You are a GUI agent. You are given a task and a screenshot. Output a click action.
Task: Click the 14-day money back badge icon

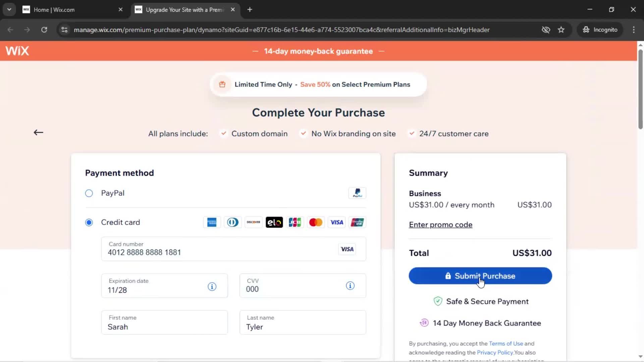click(x=424, y=323)
